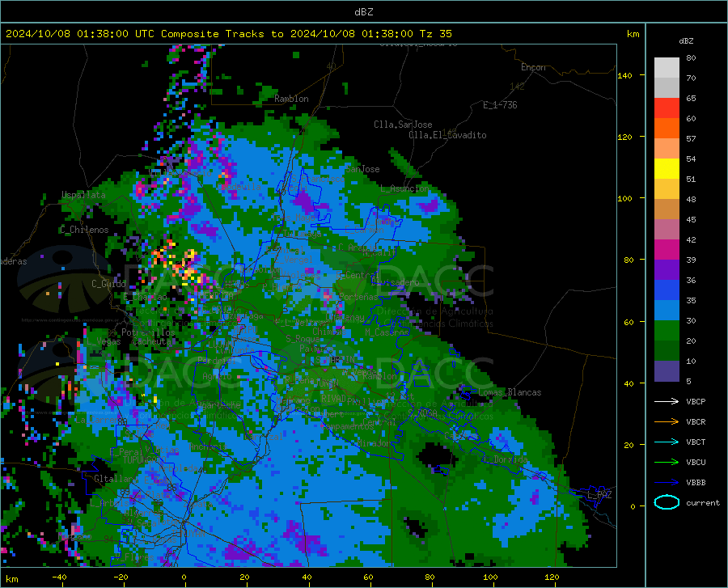Image resolution: width=728 pixels, height=588 pixels.
Task: Click the Uspallata town label on the map
Action: point(83,195)
